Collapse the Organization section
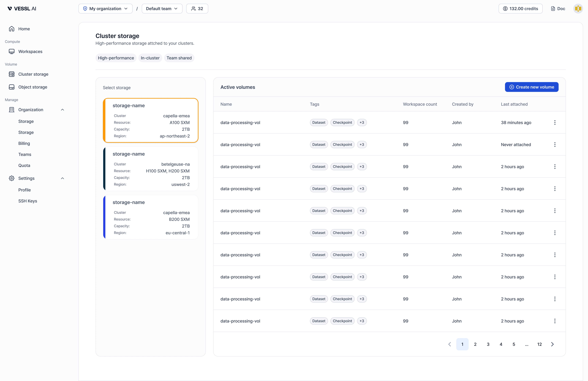The width and height of the screenshot is (588, 381). pos(62,110)
